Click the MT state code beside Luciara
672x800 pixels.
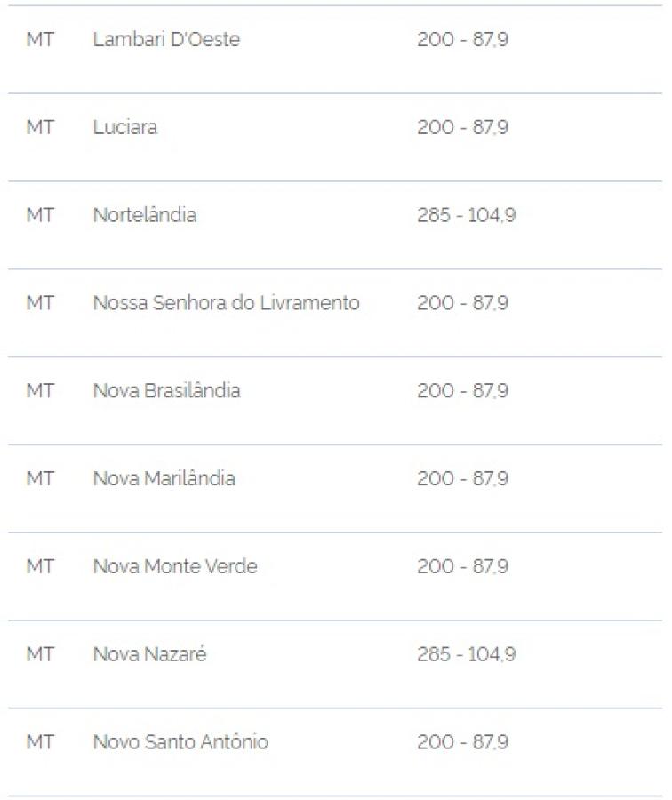40,127
